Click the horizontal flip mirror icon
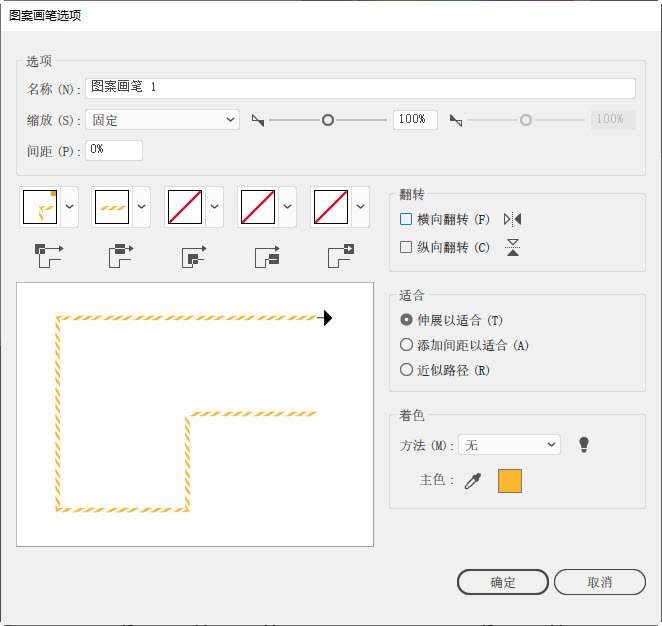Viewport: 662px width, 626px height. 513,219
